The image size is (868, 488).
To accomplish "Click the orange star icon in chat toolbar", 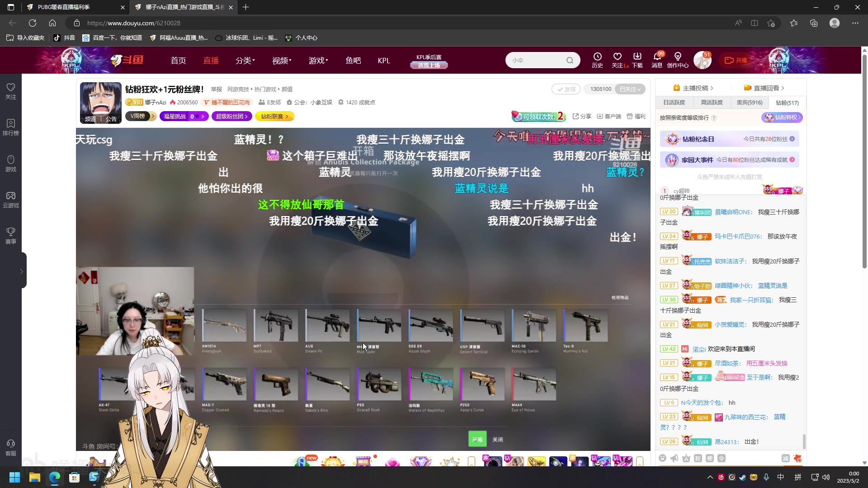I will point(797,458).
